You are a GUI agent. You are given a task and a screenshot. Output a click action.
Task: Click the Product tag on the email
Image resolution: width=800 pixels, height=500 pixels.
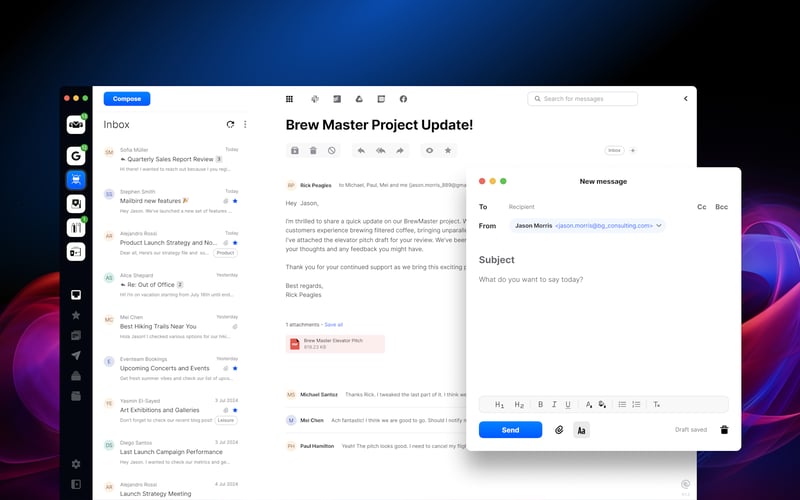[x=225, y=253]
